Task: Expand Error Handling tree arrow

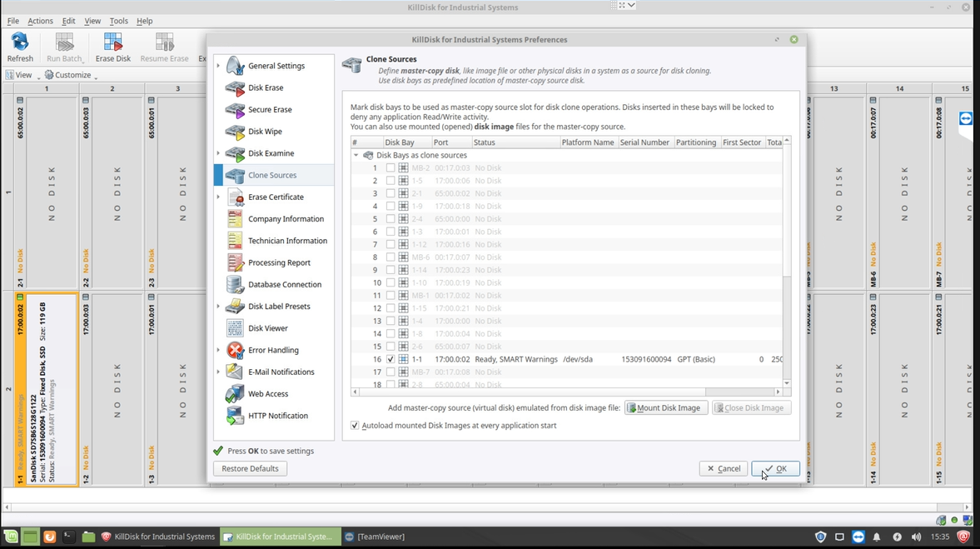Action: click(218, 350)
